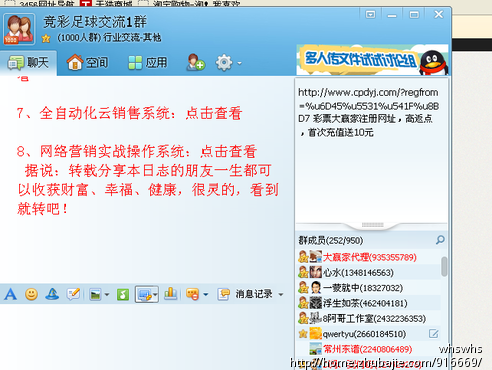492x370 pixels.
Task: Select member 心水(1348146563)
Action: point(368,272)
